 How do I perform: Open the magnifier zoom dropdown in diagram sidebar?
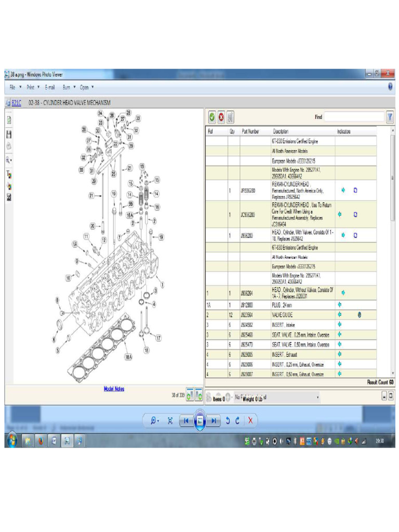[9, 160]
